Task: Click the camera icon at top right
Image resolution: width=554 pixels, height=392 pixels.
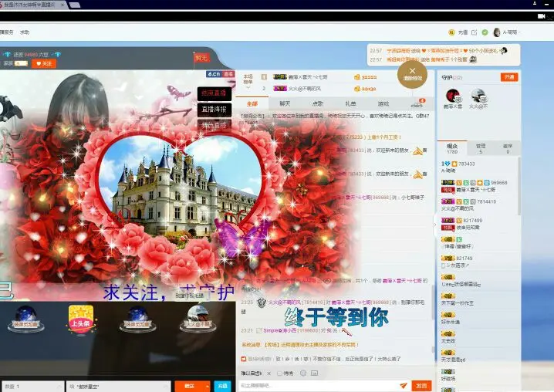Action: point(542,16)
